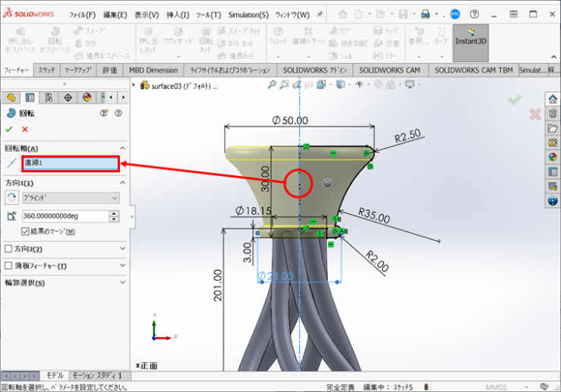This screenshot has height=392, width=561.
Task: Click the Instant3D button
Action: 471,42
